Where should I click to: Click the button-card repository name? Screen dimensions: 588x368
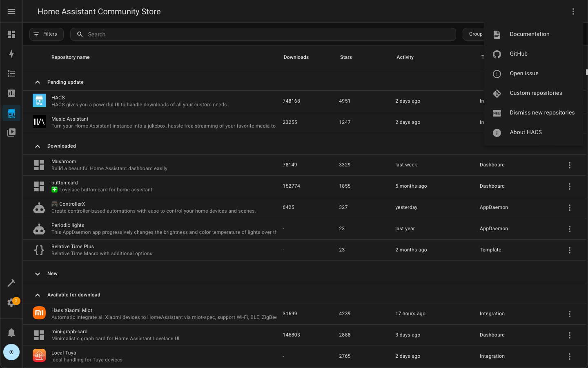(x=65, y=183)
